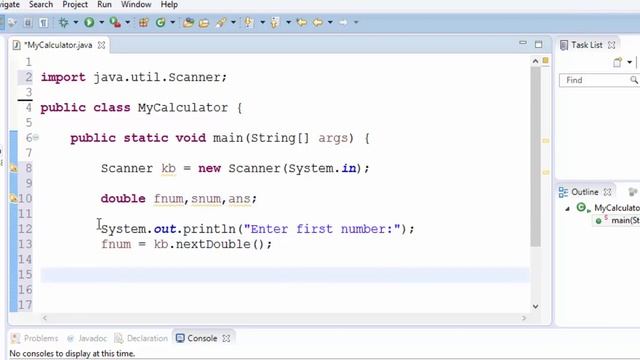Toggle Mark Occurrences icon in toolbar
The image size is (640, 360).
coord(13,23)
